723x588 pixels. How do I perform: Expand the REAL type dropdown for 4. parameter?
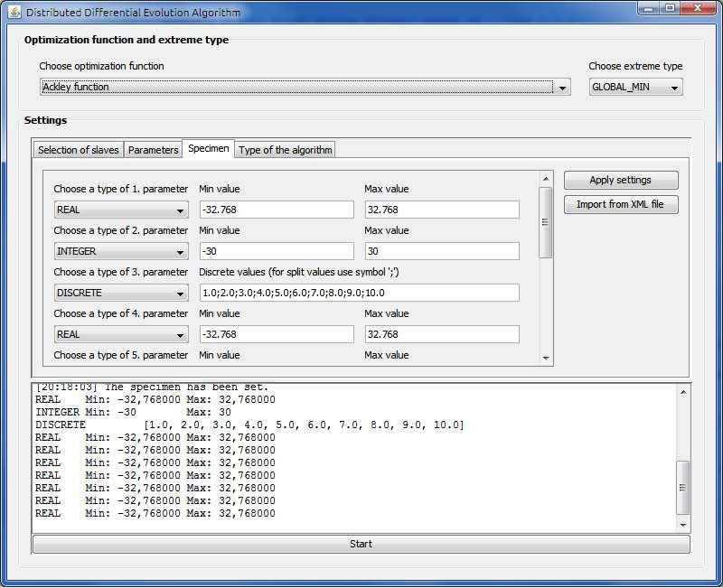tap(121, 334)
